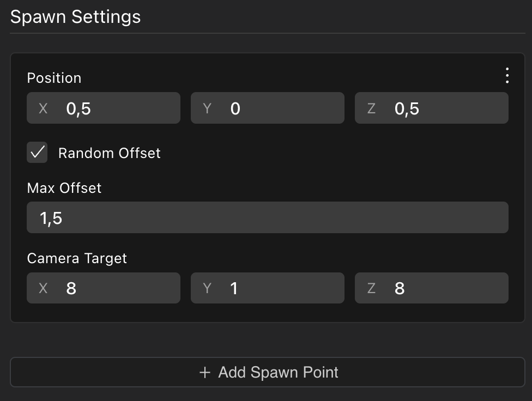Click the X axis label in Position
This screenshot has height=401, width=532.
click(x=44, y=108)
